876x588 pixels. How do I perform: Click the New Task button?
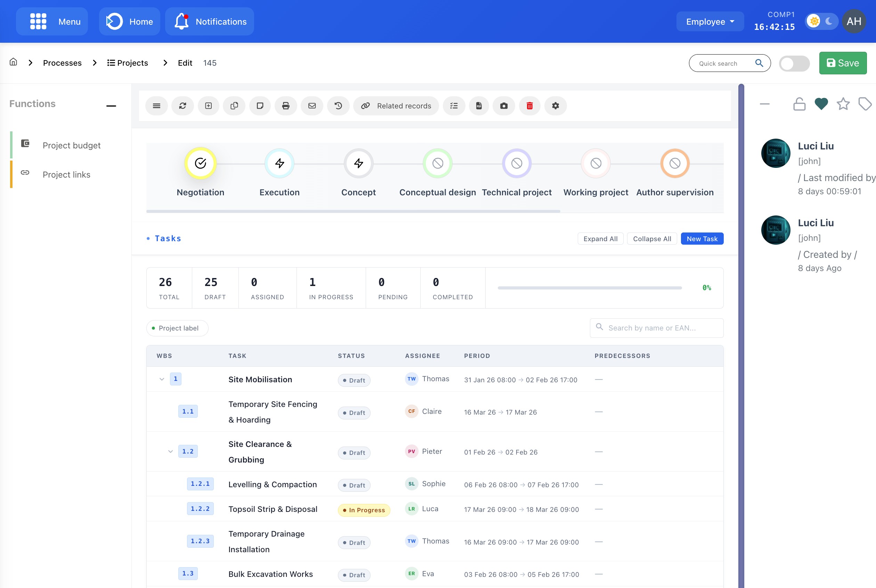click(701, 239)
